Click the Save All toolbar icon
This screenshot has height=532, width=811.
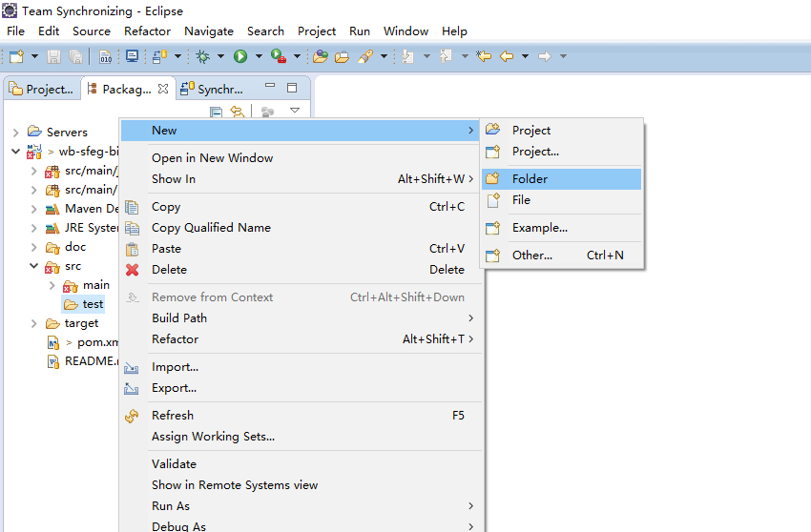pos(75,56)
